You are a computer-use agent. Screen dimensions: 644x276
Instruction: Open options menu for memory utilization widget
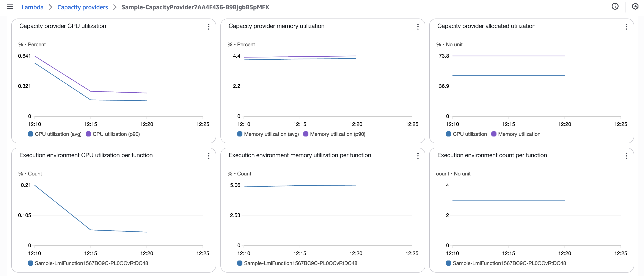(418, 27)
